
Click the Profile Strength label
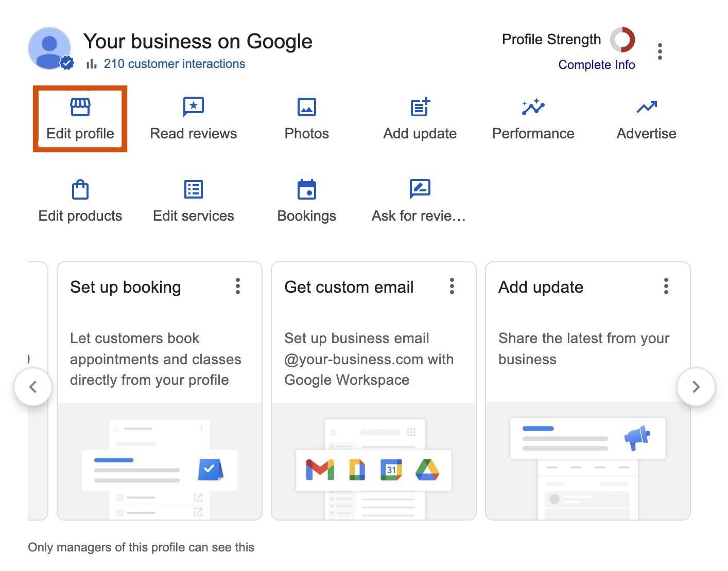point(551,40)
